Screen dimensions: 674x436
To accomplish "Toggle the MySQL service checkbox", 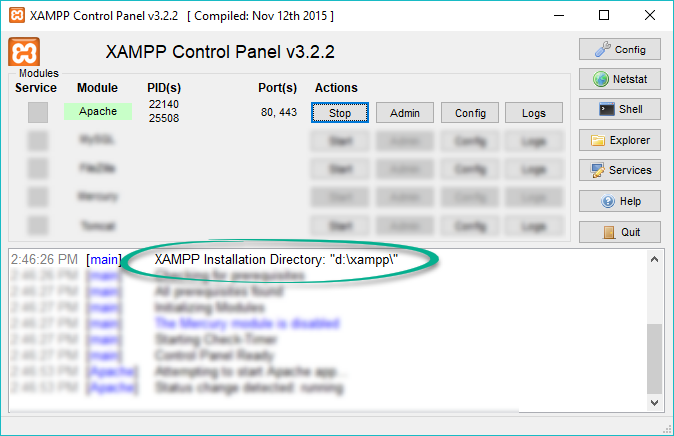I will pyautogui.click(x=38, y=141).
